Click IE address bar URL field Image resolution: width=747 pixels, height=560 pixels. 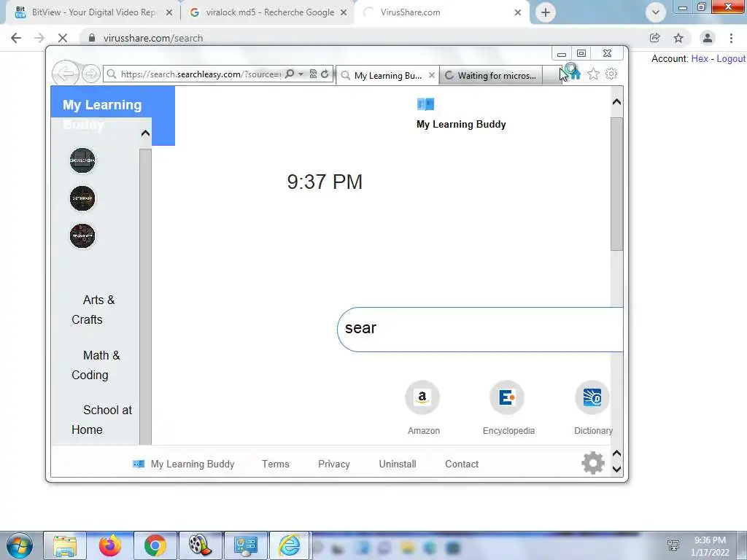(200, 74)
